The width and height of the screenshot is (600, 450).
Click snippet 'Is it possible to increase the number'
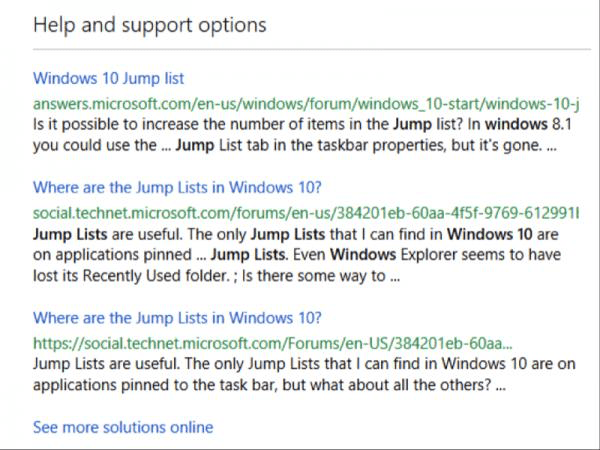302,124
